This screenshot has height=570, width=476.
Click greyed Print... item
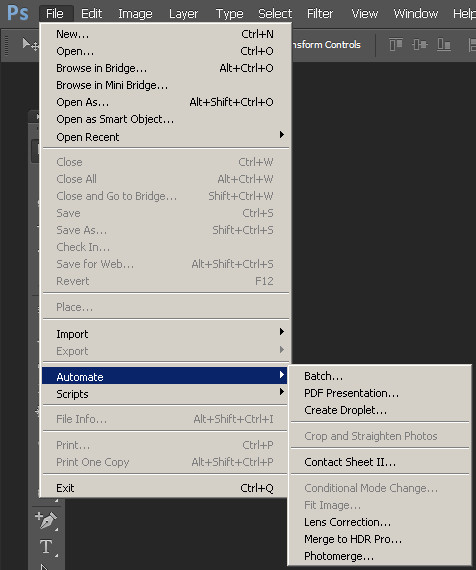point(165,445)
